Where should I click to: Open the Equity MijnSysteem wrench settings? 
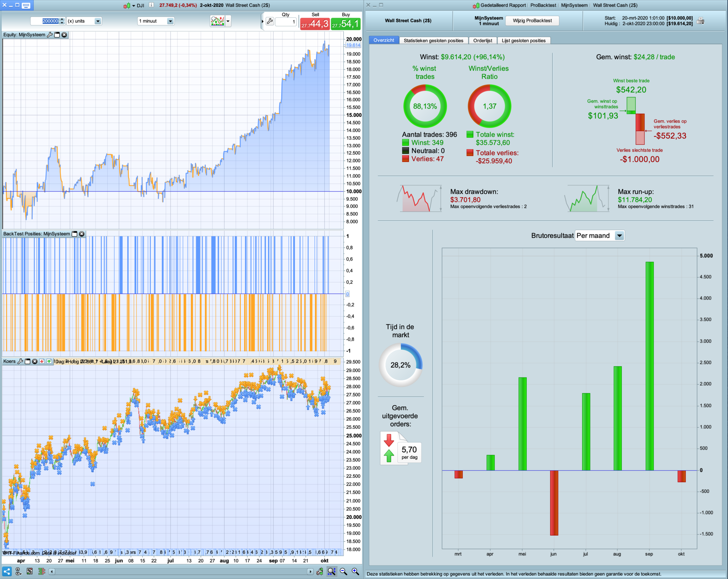point(50,35)
